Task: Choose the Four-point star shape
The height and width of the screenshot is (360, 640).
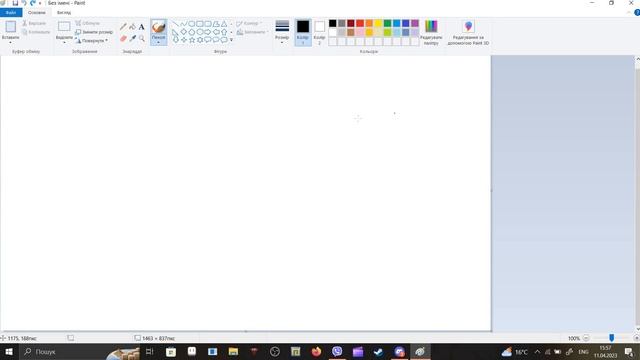Action: coord(184,40)
